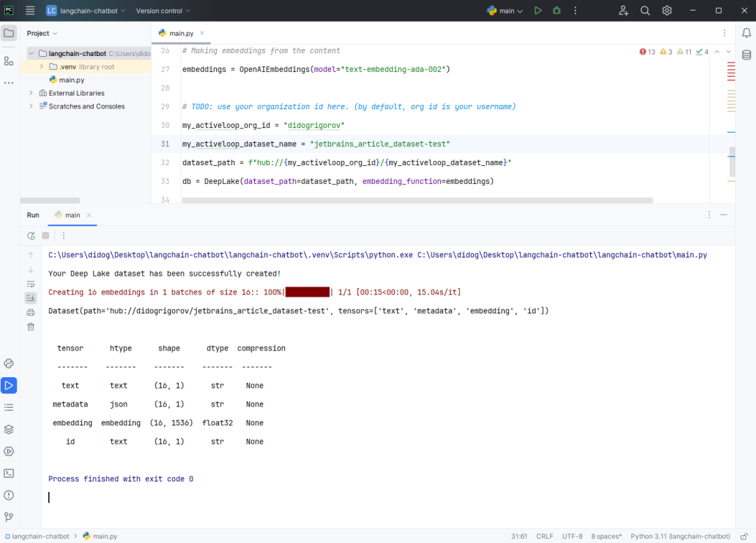
Task: Open the TODO list tool window
Action: (x=8, y=408)
